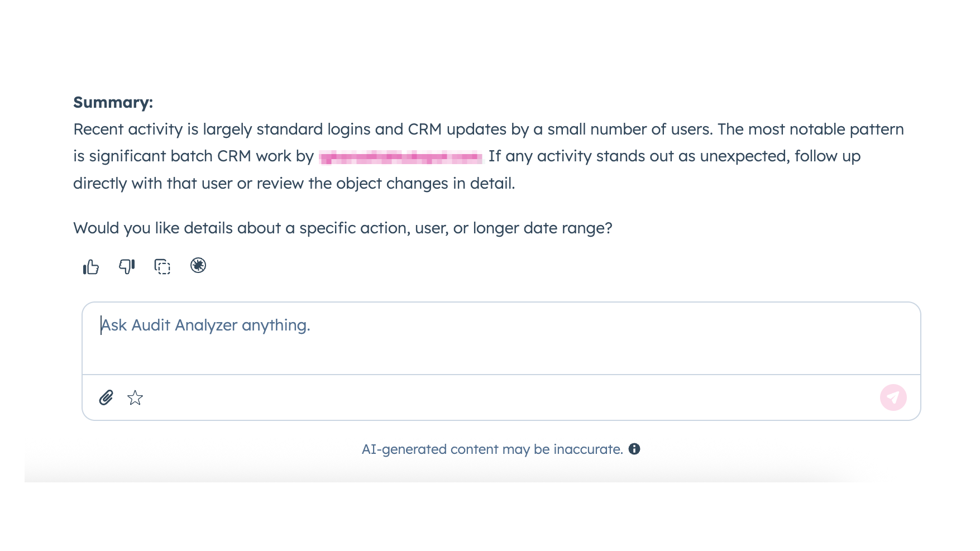
Task: Click the bold Summary heading
Action: coord(113,103)
